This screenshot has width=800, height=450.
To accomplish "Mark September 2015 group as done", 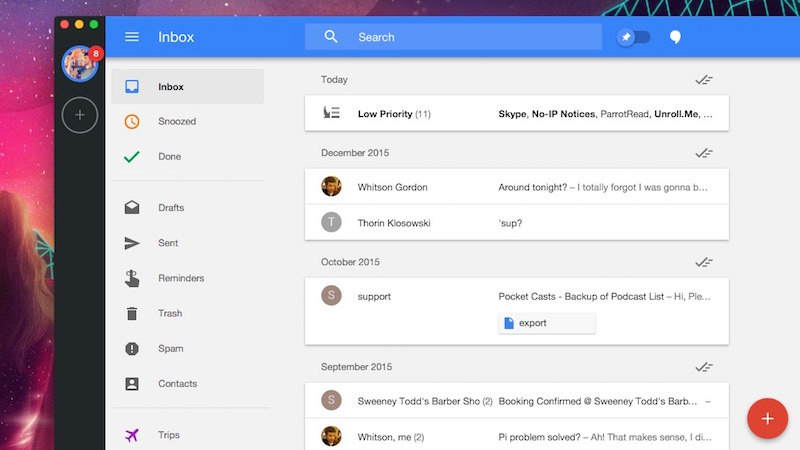I will coord(704,367).
